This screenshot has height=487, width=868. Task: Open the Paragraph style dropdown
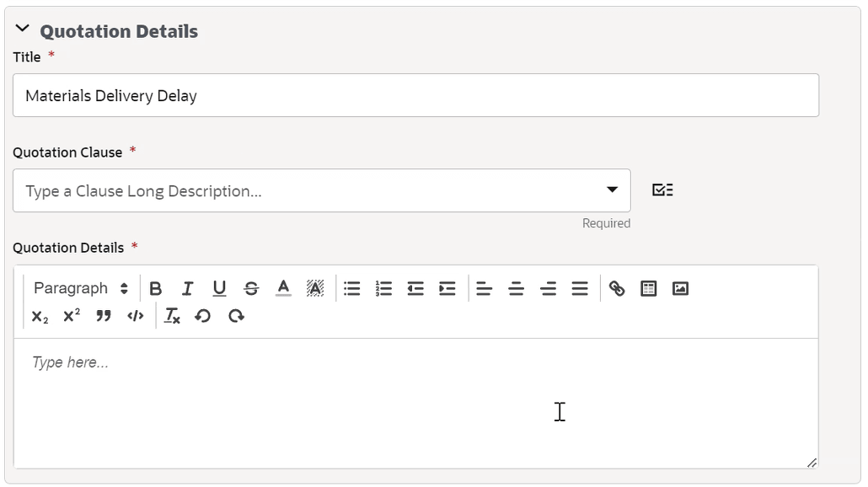(x=81, y=288)
